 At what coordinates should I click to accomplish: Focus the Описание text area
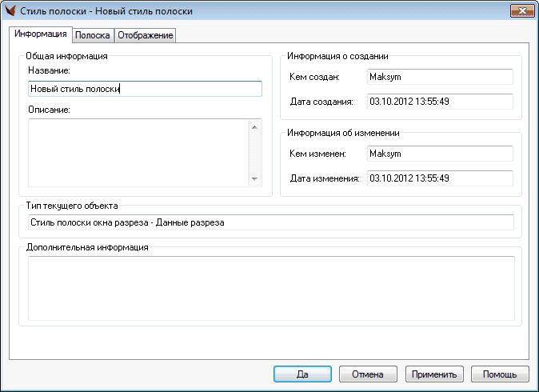[x=138, y=153]
